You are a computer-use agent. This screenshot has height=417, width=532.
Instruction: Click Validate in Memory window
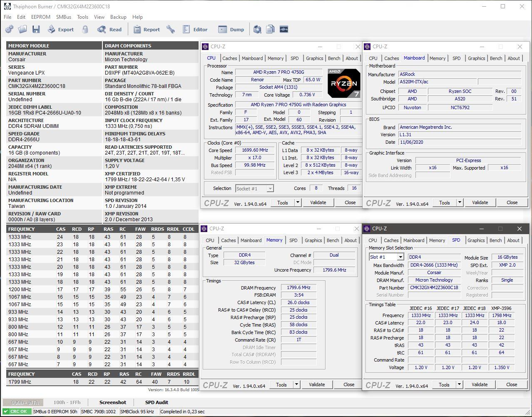pos(317,385)
